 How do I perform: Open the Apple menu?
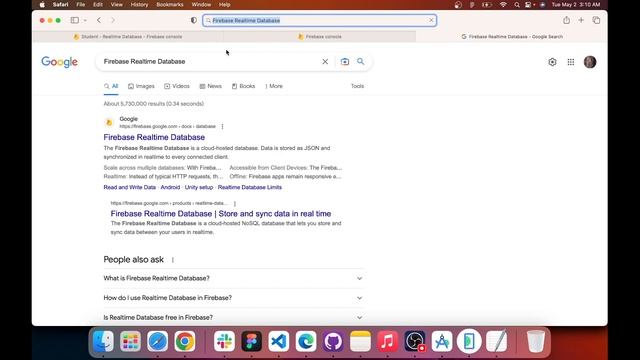click(42, 4)
